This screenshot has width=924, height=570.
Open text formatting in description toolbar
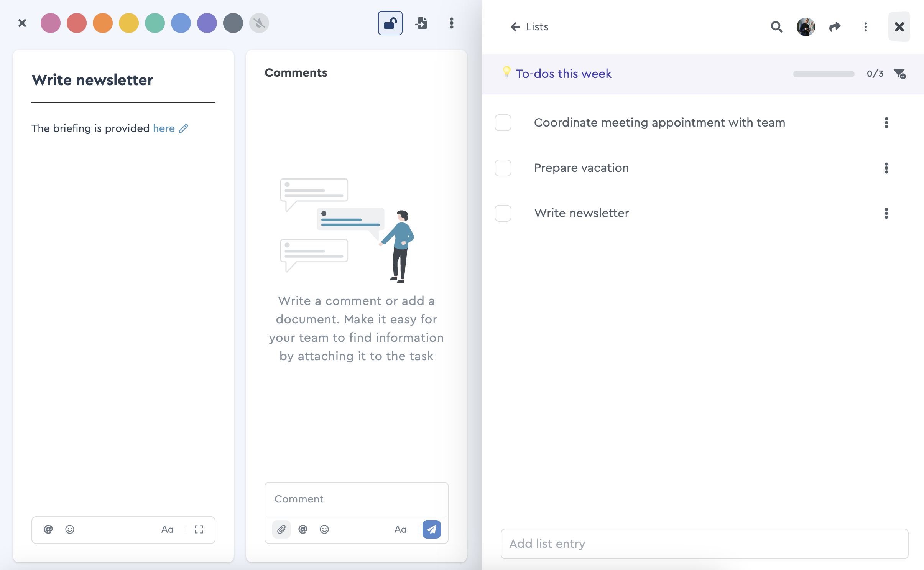pyautogui.click(x=167, y=529)
